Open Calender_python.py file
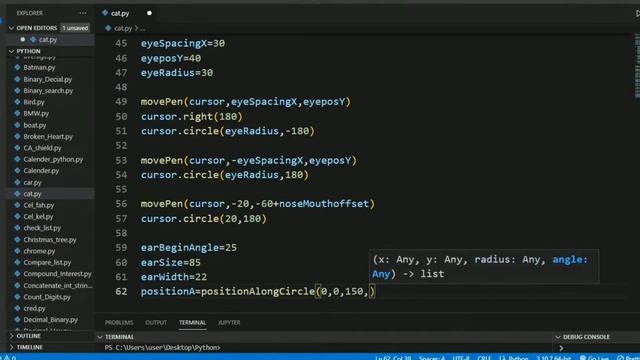Image resolution: width=640 pixels, height=360 pixels. point(53,159)
